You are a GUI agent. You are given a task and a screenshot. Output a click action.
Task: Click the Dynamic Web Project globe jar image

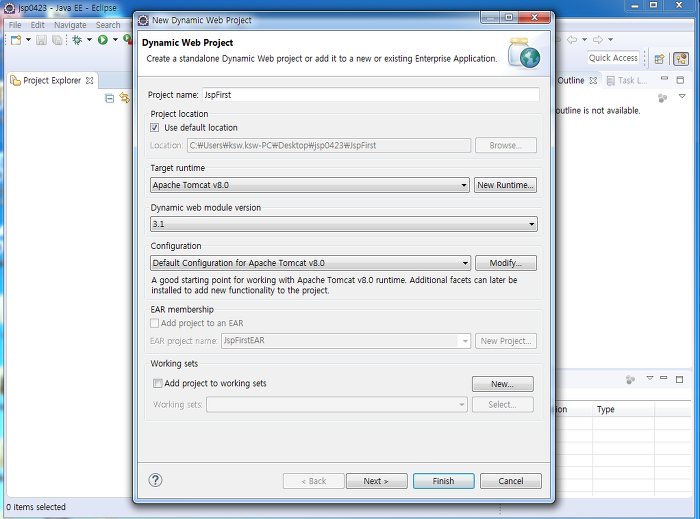tap(525, 53)
